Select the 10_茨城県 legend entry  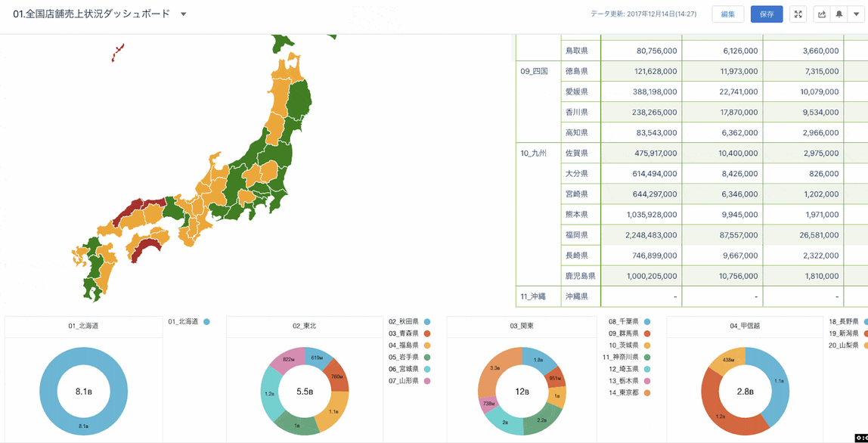[x=629, y=345]
